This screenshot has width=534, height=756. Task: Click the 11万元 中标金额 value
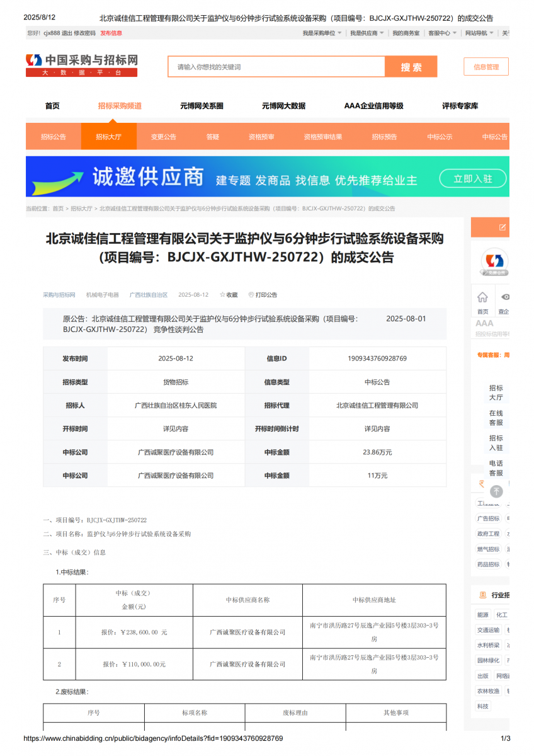coord(377,476)
